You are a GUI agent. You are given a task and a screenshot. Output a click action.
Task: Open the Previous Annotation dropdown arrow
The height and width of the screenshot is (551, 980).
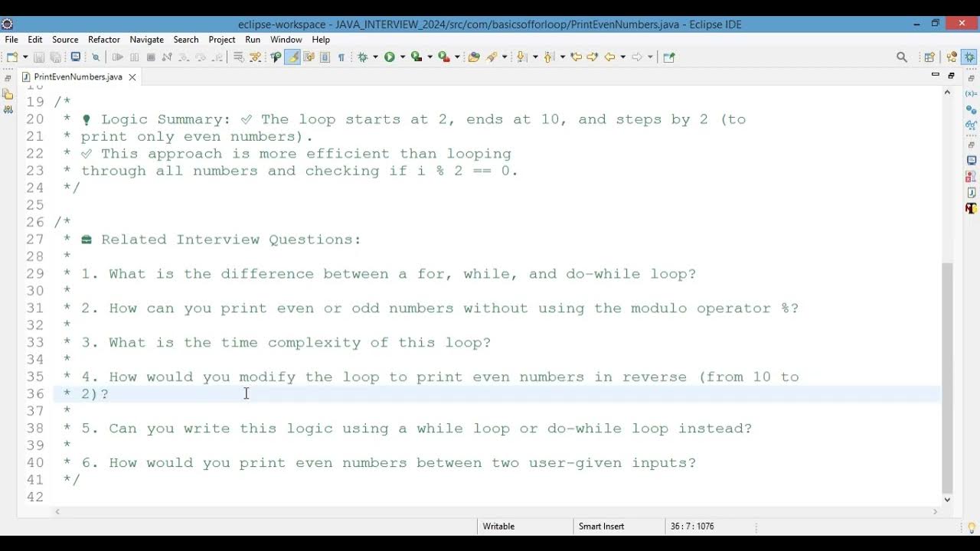tap(563, 57)
